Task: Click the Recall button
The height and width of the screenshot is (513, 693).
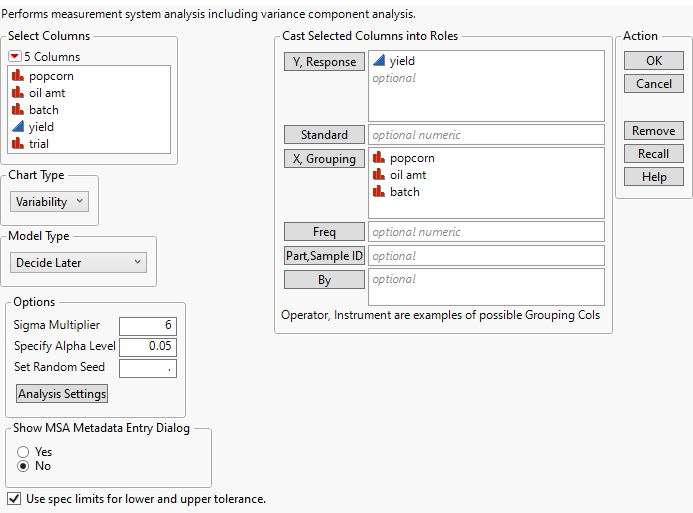Action: [654, 154]
